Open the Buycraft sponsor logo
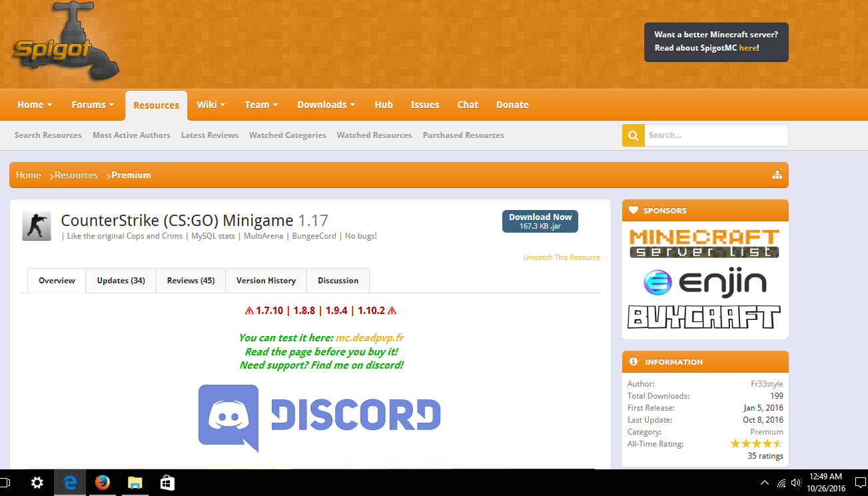868x496 pixels. click(x=704, y=317)
